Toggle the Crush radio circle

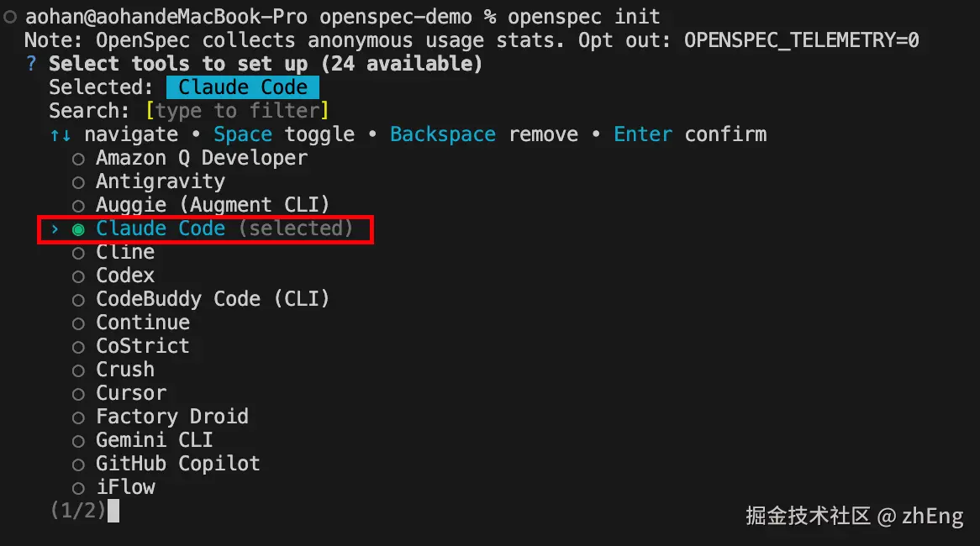coord(78,370)
